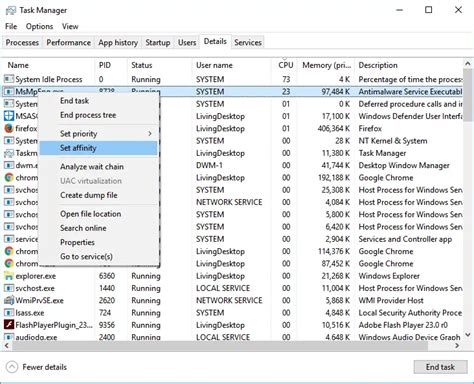This screenshot has width=474, height=384.
Task: Click the dwm.exe process icon
Action: coord(9,165)
